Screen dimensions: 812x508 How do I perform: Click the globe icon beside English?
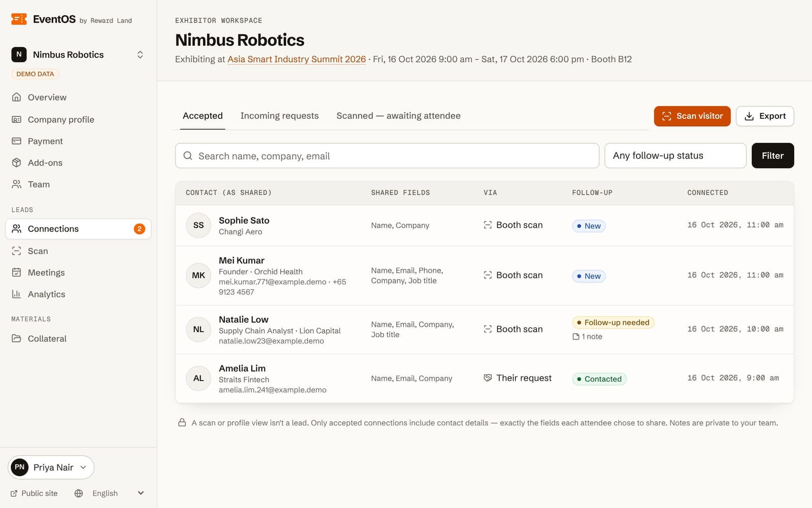(79, 493)
